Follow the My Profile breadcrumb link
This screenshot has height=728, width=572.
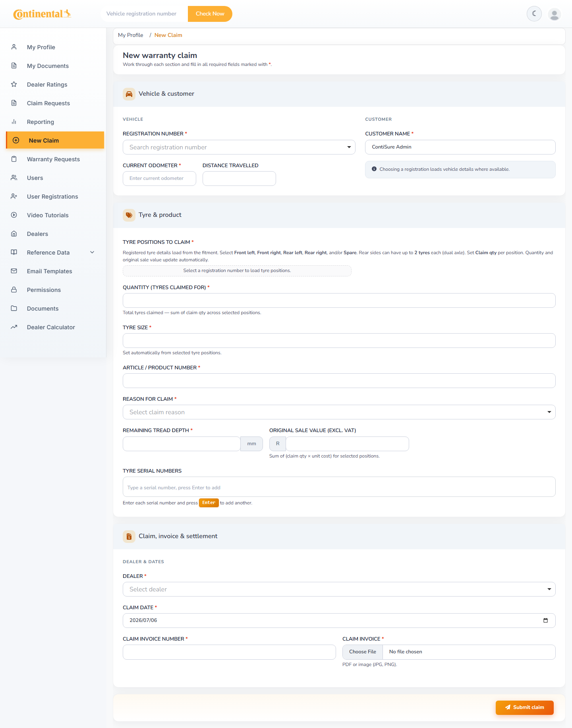[131, 35]
